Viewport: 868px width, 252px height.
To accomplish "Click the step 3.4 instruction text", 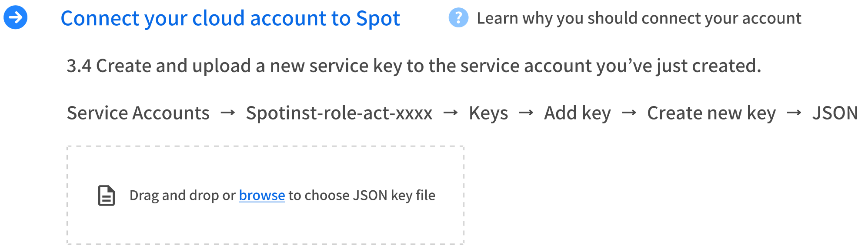I will coord(414,66).
